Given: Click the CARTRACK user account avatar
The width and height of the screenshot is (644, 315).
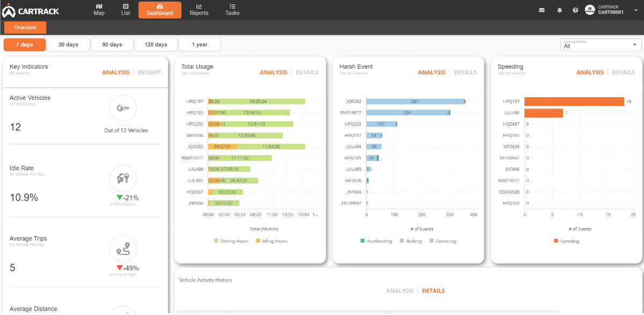Looking at the screenshot, I should [x=590, y=10].
